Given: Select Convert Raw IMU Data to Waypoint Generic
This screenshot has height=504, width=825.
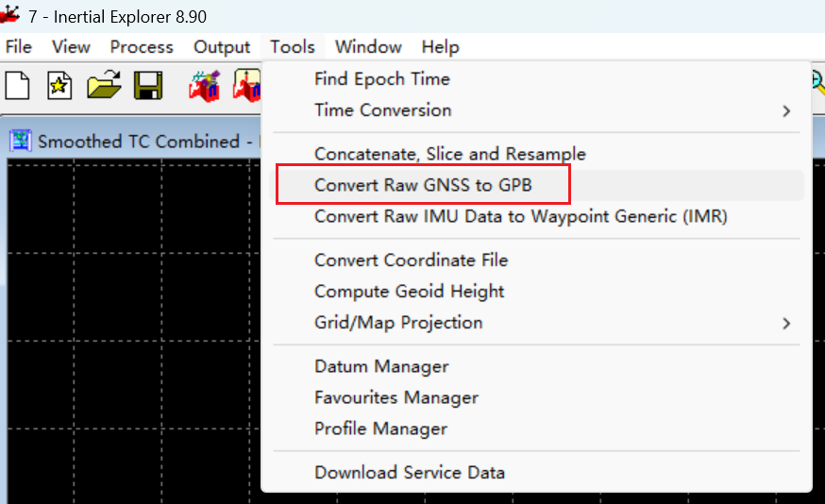Looking at the screenshot, I should pos(537,216).
